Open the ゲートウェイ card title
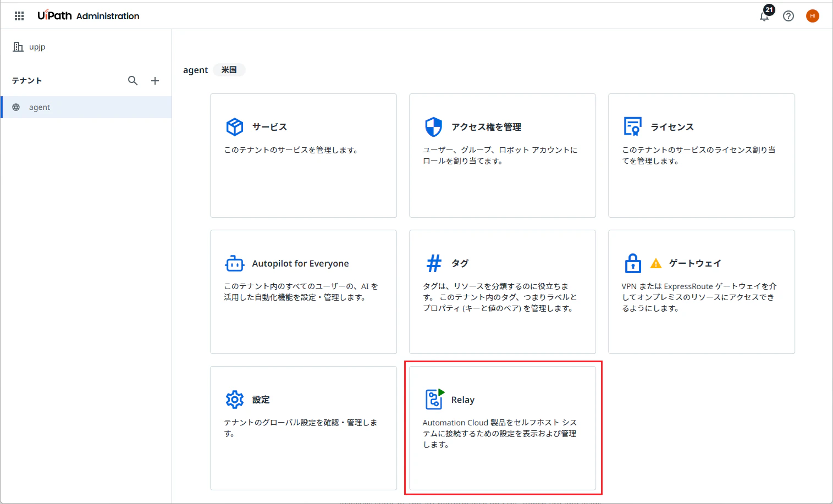The height and width of the screenshot is (504, 833). pyautogui.click(x=695, y=263)
